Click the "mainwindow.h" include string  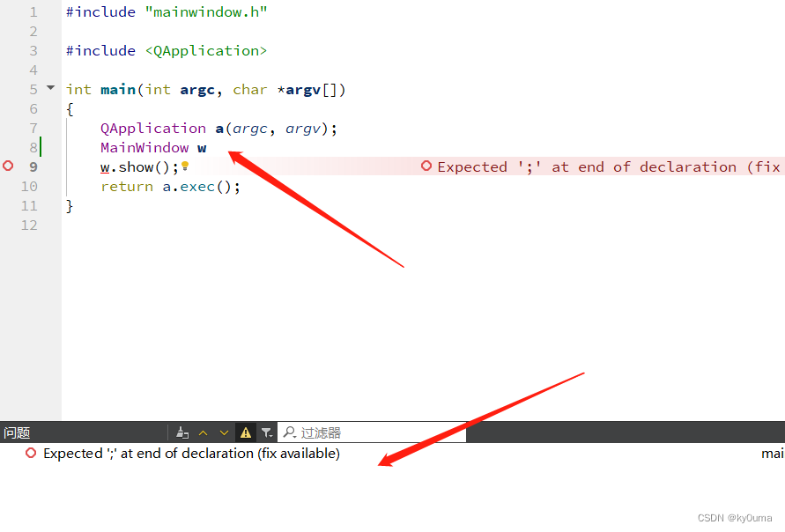click(x=206, y=12)
